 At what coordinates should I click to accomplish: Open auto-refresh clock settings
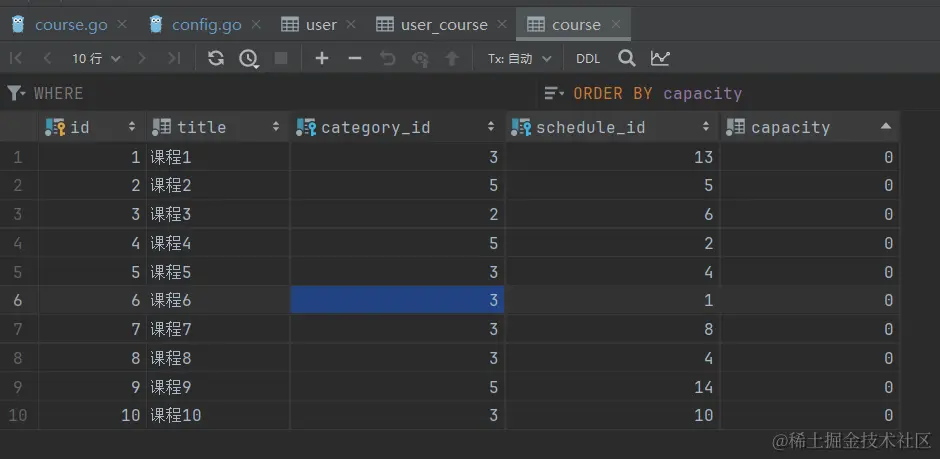pos(249,59)
